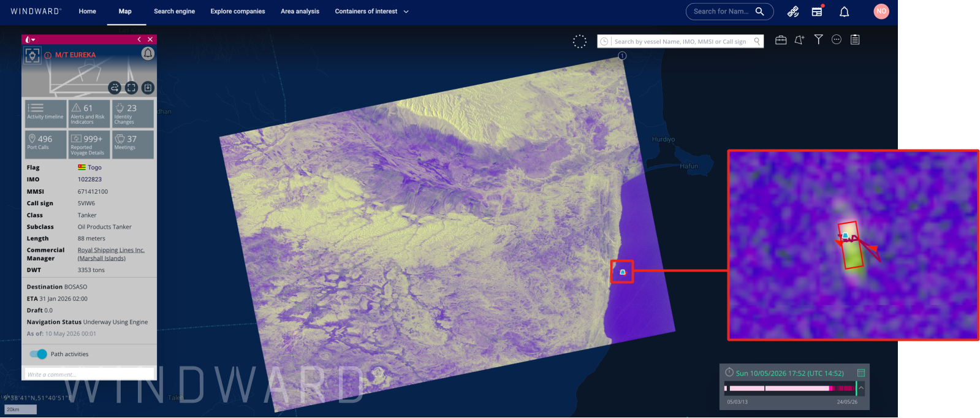The height and width of the screenshot is (418, 980).
Task: Open the Royal Shipping Lines Inc. link
Action: [x=111, y=254]
